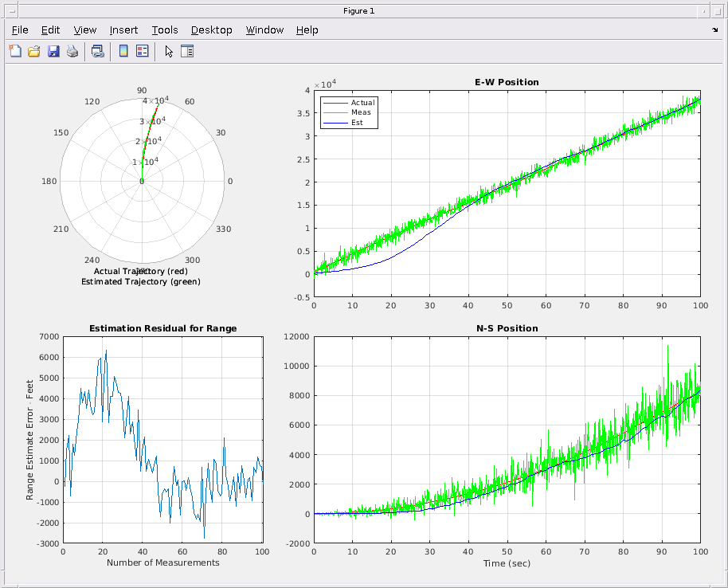Click the Link Plot toolbar icon
This screenshot has width=728, height=588.
coord(97,52)
